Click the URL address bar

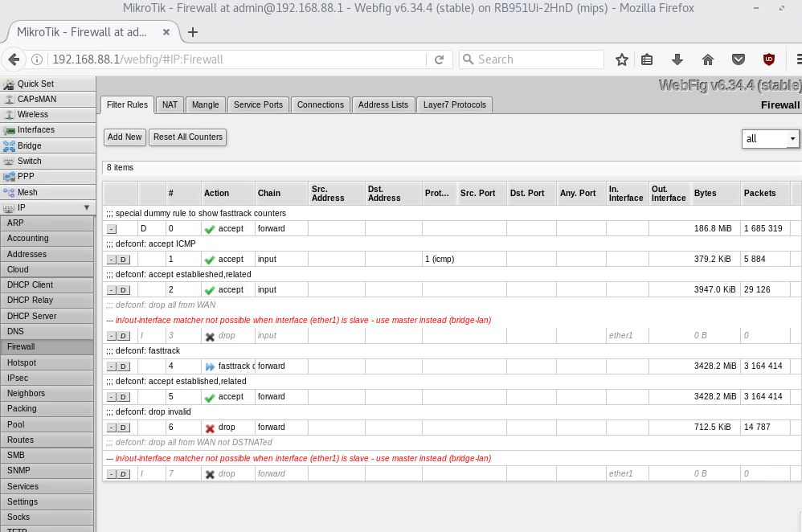point(235,59)
